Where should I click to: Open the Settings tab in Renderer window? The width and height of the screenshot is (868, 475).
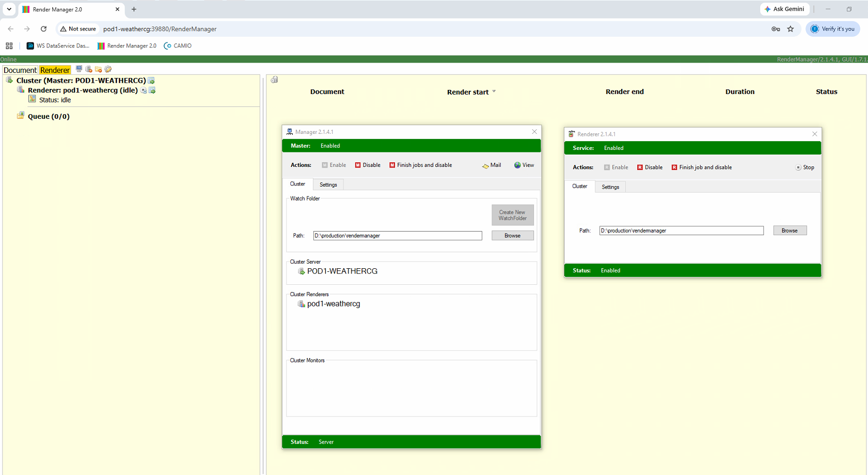point(610,187)
